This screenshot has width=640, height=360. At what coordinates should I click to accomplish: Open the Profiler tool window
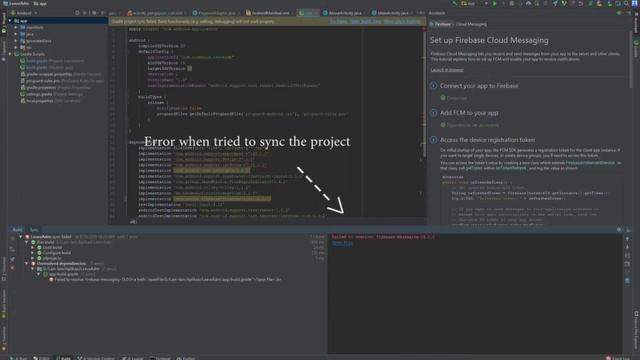[x=186, y=358]
